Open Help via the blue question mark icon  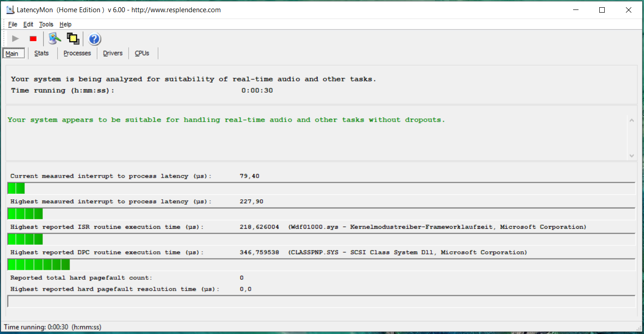(94, 39)
